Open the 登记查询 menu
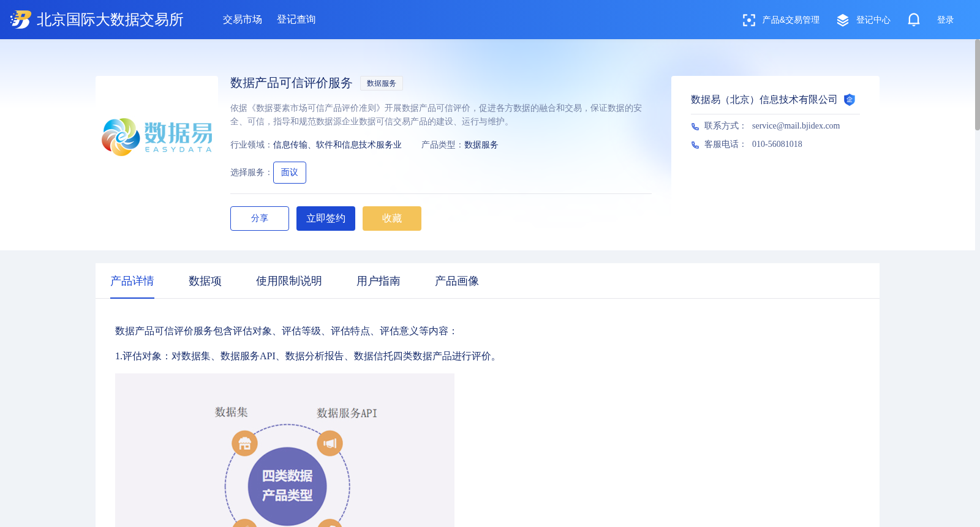Screen dimensions: 980x527 296,20
